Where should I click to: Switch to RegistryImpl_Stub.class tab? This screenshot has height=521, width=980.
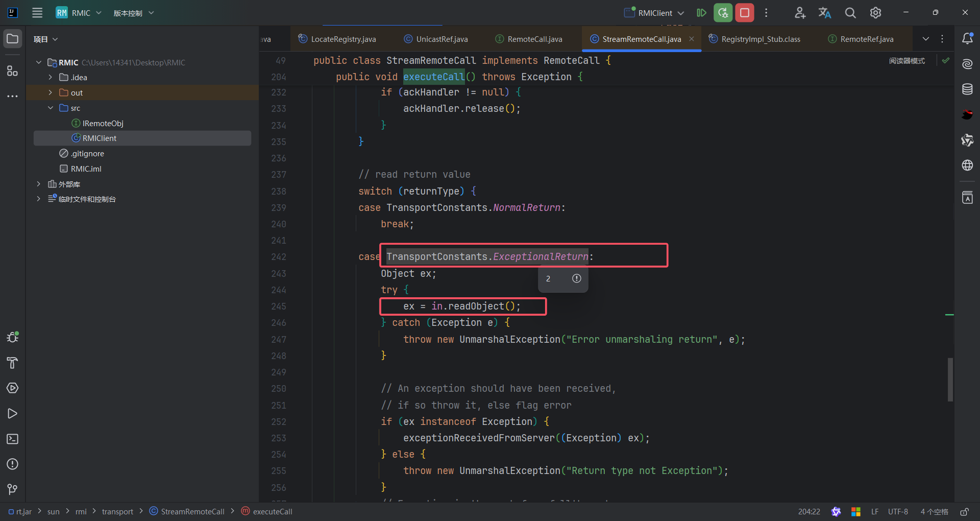point(755,39)
